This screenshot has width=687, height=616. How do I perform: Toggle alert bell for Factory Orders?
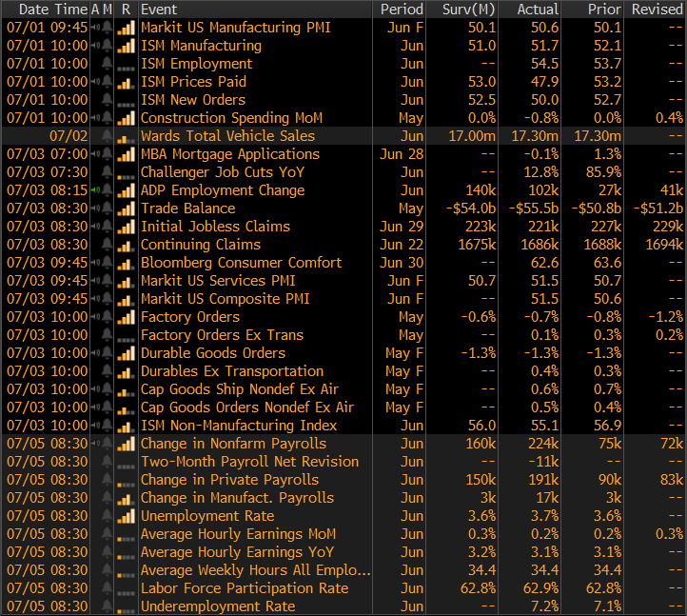point(108,317)
